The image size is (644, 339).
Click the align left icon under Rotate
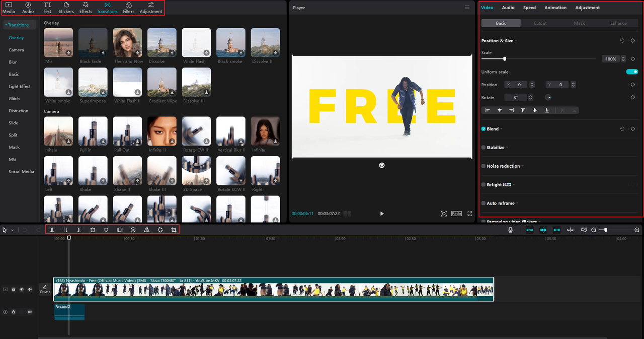click(487, 110)
